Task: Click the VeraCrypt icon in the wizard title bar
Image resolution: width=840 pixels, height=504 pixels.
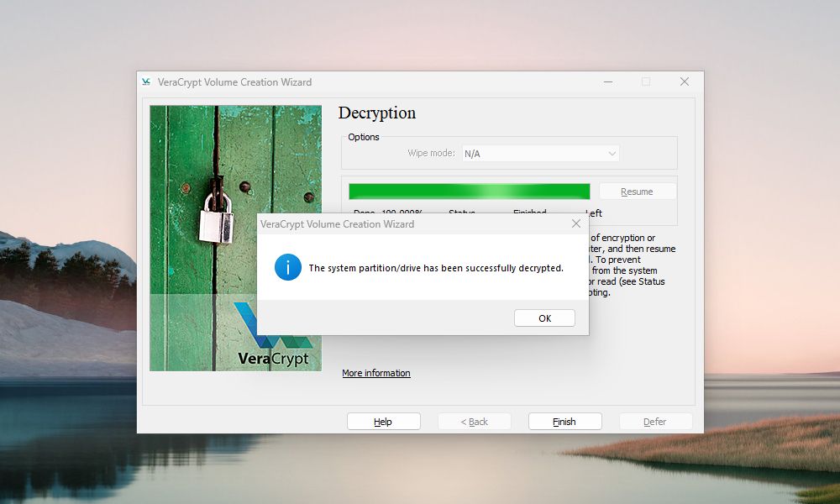Action: point(146,82)
